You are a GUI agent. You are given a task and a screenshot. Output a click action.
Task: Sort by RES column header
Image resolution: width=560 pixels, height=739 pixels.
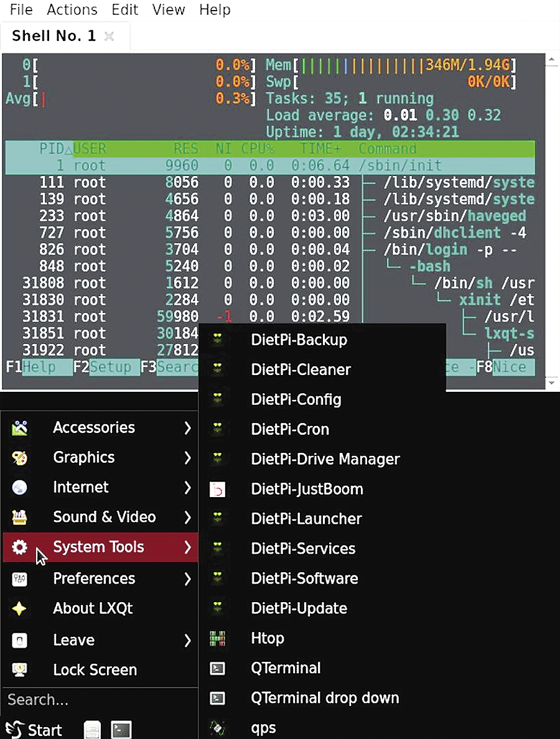point(185,149)
